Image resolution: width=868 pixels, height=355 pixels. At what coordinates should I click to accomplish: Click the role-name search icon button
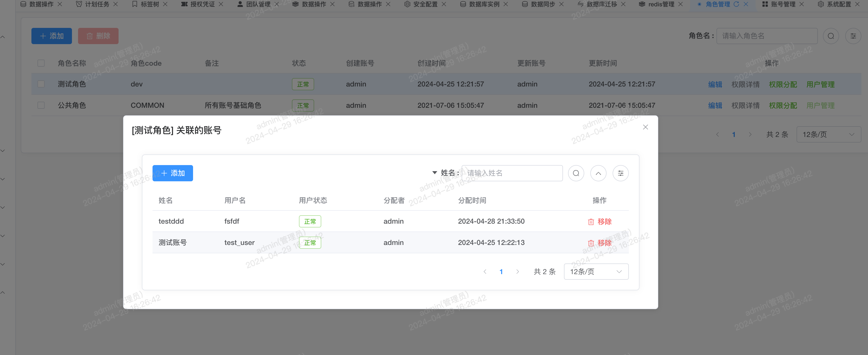click(x=831, y=36)
